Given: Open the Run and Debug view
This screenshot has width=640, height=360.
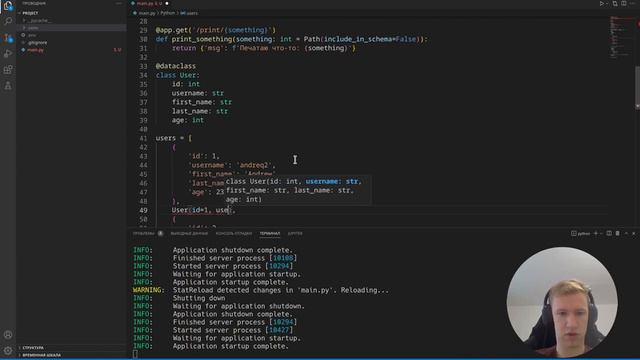Looking at the screenshot, I should coord(8,53).
